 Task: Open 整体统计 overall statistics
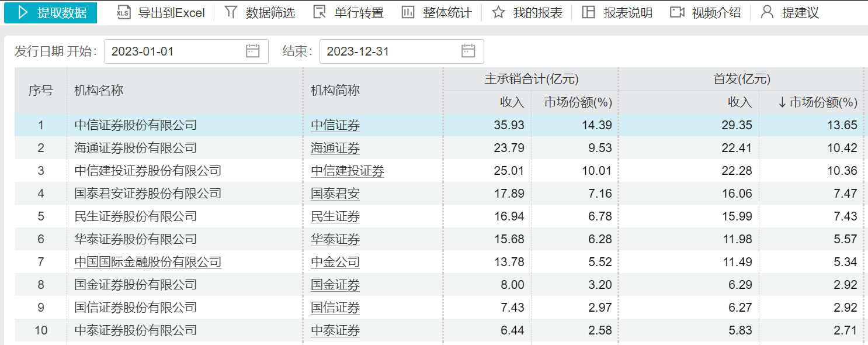(447, 13)
